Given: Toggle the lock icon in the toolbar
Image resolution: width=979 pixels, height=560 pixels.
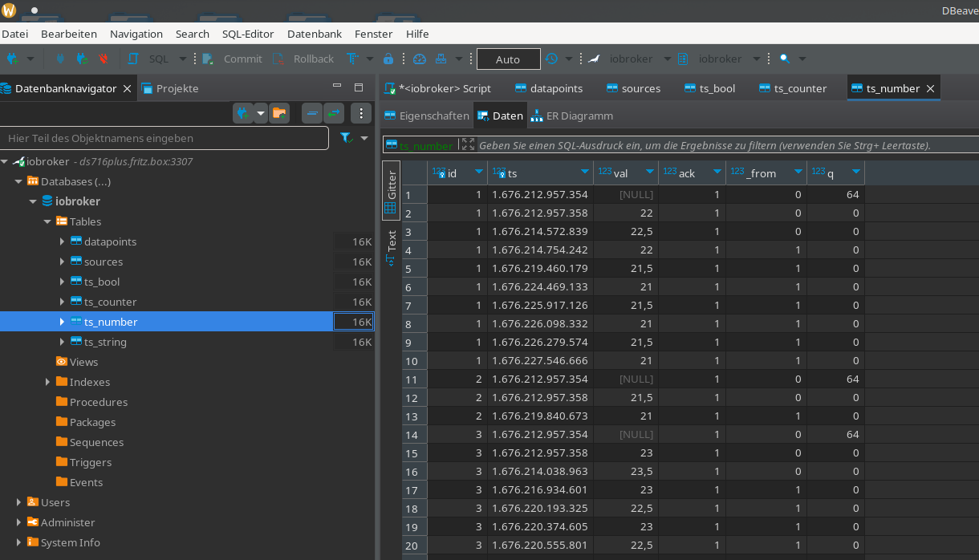Looking at the screenshot, I should click(388, 59).
